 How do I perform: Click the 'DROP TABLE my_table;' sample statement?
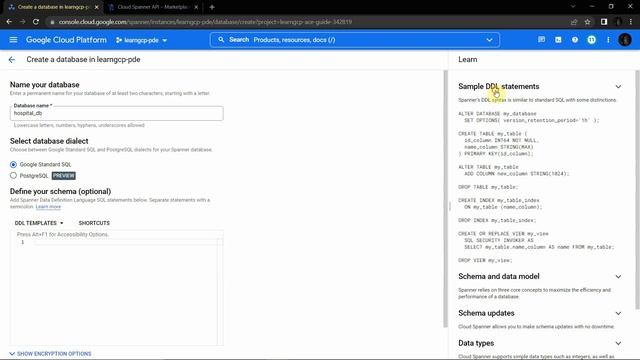(x=488, y=187)
